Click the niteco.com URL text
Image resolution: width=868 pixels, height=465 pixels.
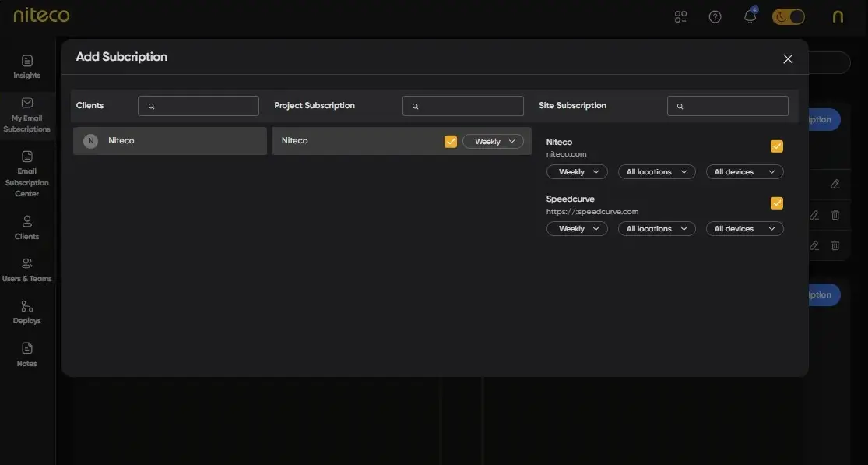[x=566, y=154]
